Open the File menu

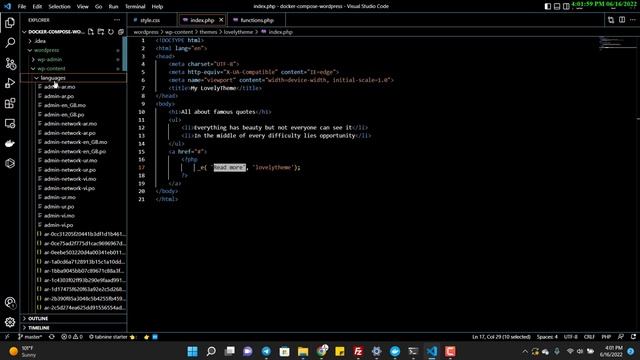tap(22, 7)
